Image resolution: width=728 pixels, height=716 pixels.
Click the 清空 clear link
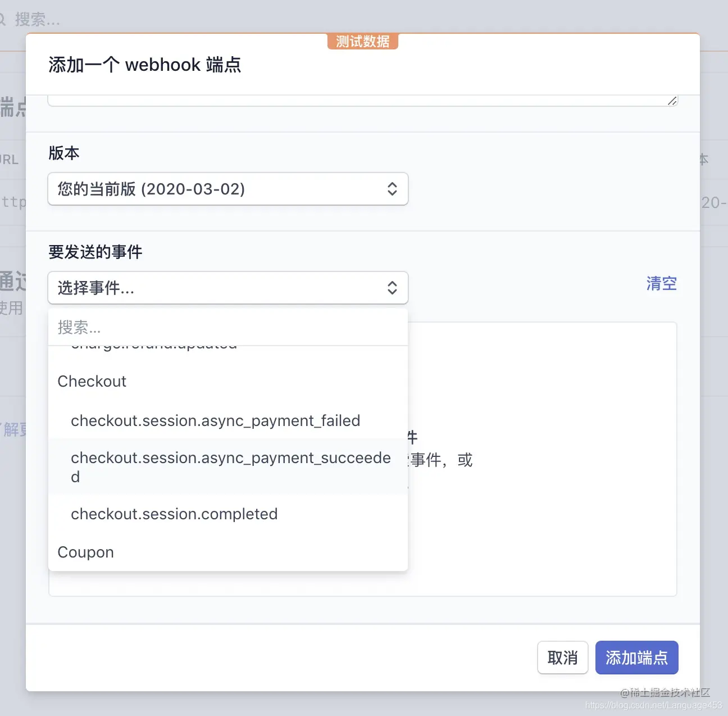click(661, 283)
